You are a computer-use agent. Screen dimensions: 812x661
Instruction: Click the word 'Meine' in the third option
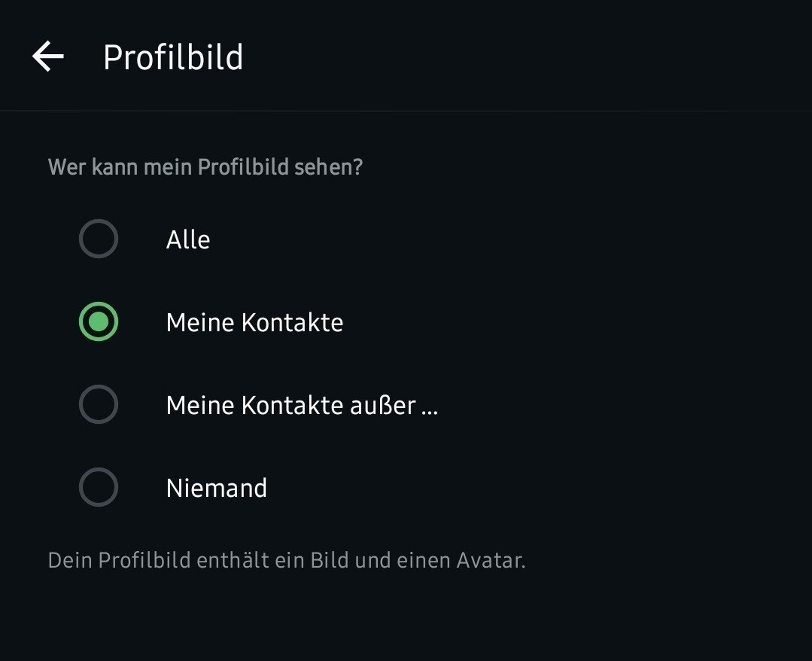click(200, 406)
